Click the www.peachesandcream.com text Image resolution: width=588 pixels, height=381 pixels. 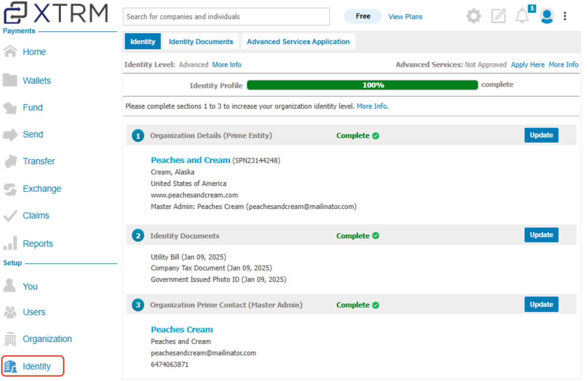[x=194, y=195]
